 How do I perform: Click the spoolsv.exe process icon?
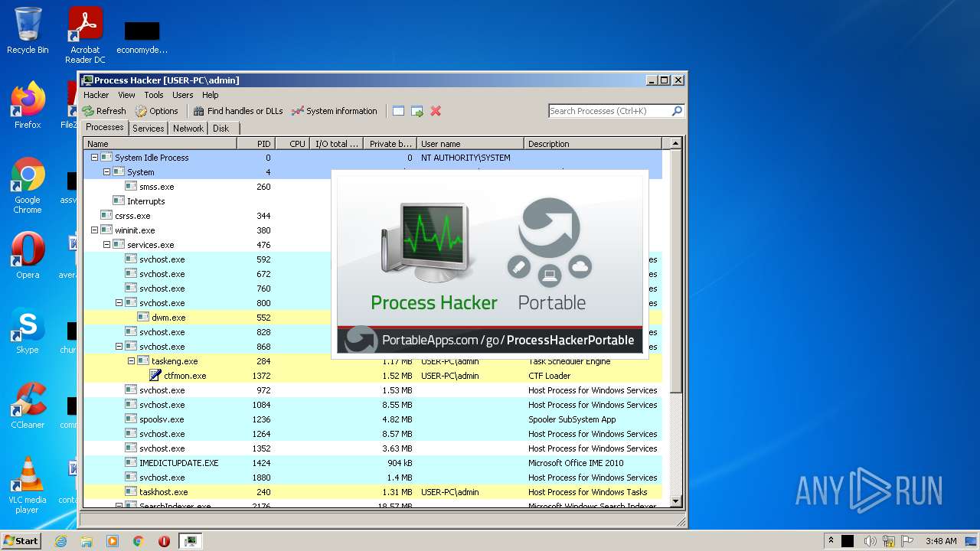pos(131,419)
